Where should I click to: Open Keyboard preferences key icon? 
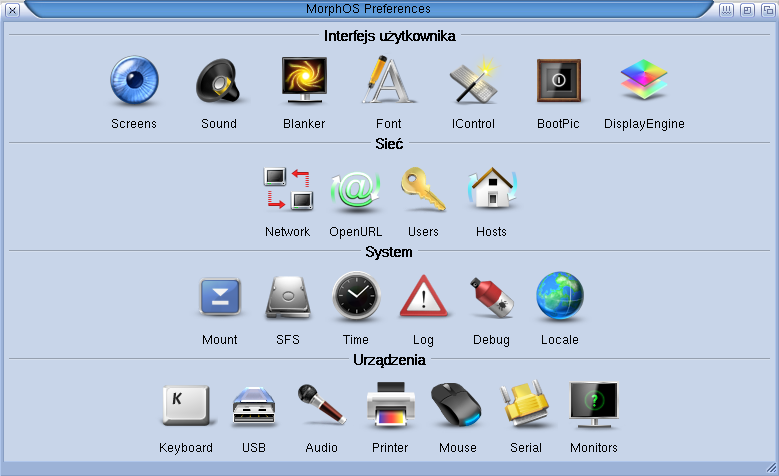click(x=186, y=405)
